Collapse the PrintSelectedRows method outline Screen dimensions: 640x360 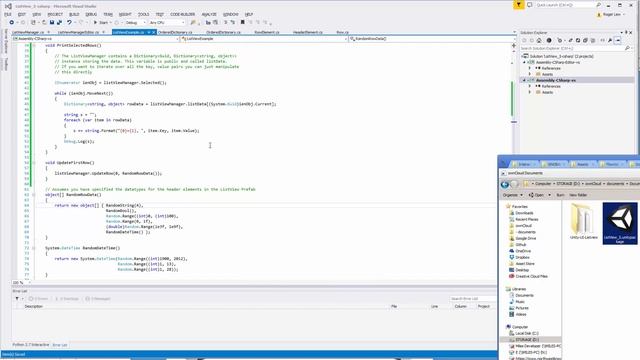(x=34, y=45)
